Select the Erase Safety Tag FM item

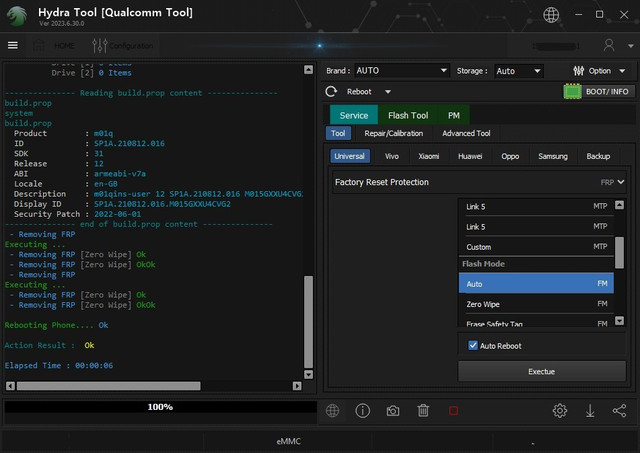(x=536, y=323)
